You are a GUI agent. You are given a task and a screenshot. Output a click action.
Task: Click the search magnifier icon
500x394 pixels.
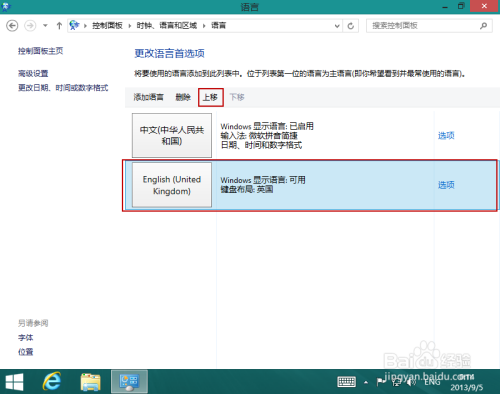point(483,26)
